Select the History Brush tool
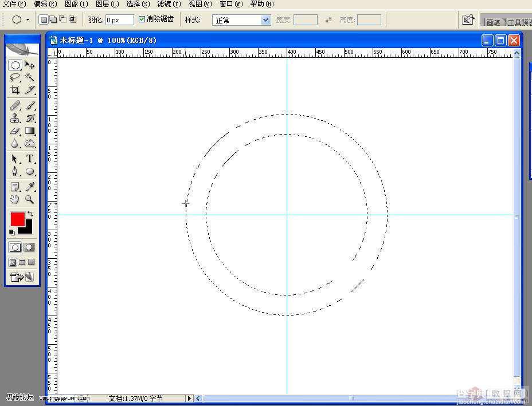Image resolution: width=532 pixels, height=406 pixels. pyautogui.click(x=30, y=119)
